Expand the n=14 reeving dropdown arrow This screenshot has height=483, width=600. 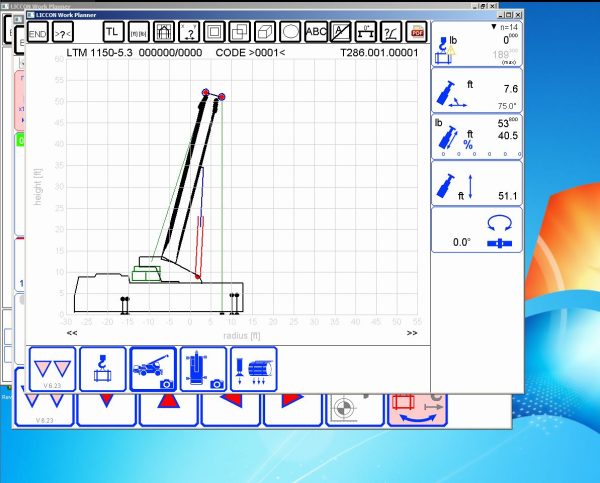tap(494, 27)
